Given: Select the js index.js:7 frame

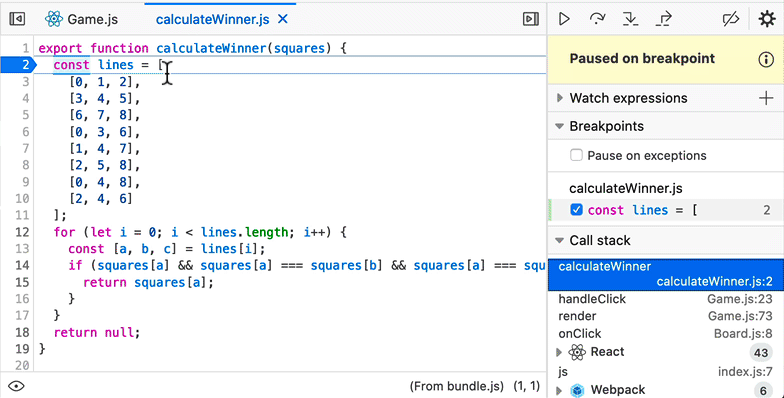Looking at the screenshot, I should tap(666, 372).
